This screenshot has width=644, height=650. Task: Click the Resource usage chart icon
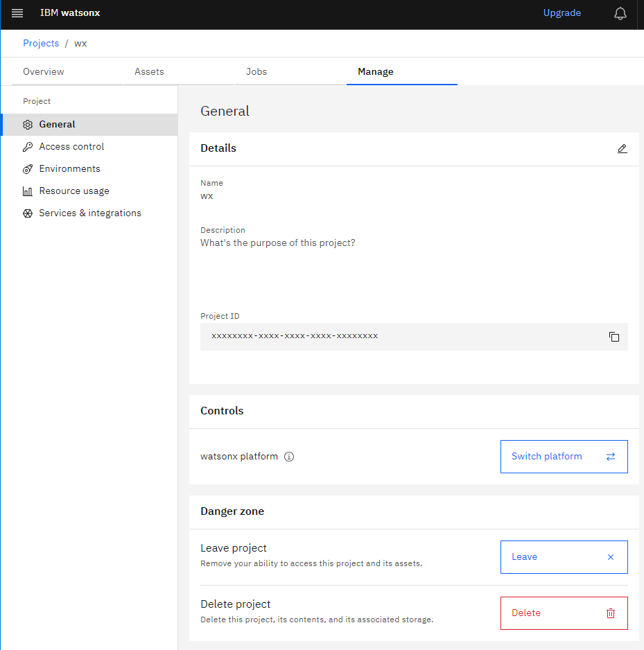pyautogui.click(x=28, y=191)
